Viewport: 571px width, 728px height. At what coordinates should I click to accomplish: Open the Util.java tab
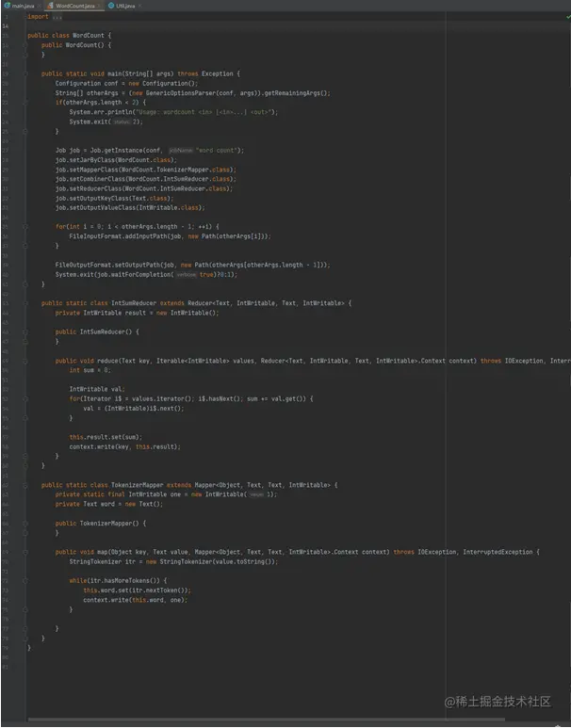click(x=125, y=6)
